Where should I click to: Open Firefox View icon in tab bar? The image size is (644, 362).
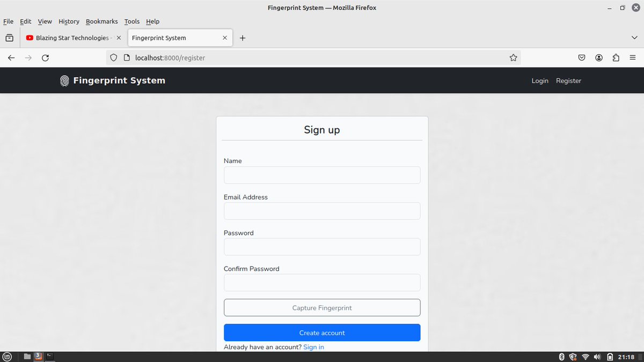[x=9, y=38]
